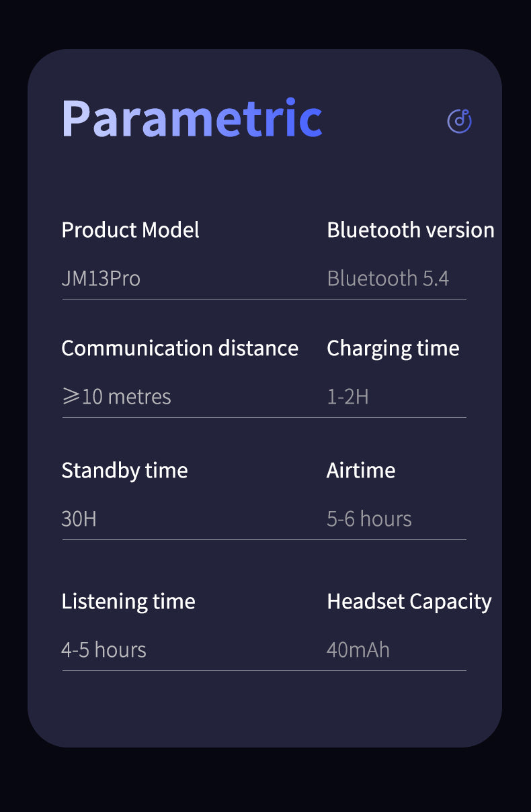
Task: Click the 1-2H charging value
Action: pyautogui.click(x=348, y=396)
